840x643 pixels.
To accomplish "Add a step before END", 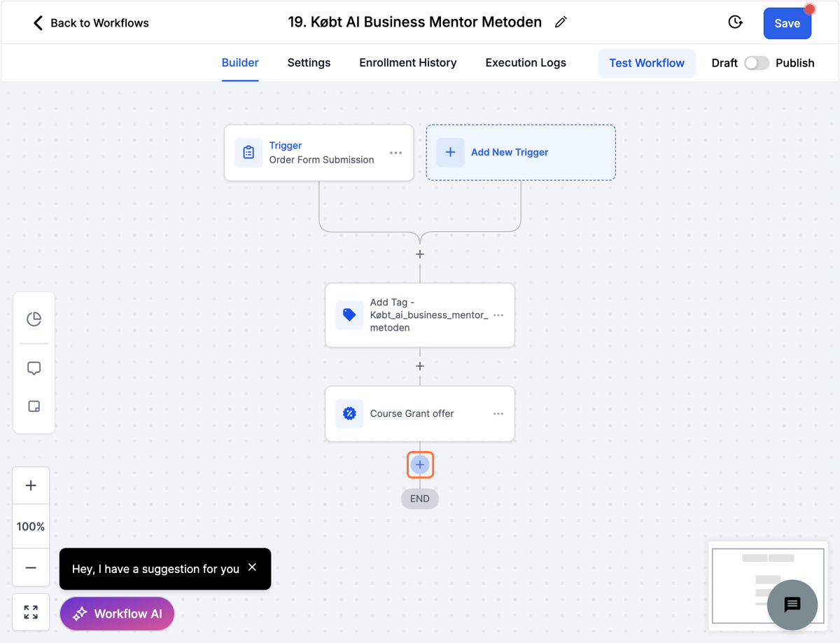I will coord(420,464).
